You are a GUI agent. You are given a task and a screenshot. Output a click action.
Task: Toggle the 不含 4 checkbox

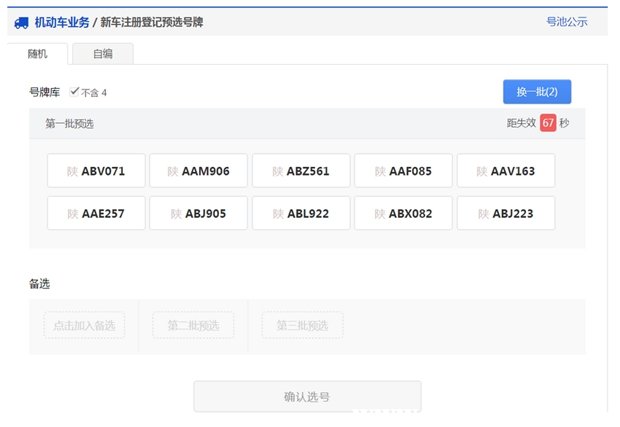pyautogui.click(x=75, y=92)
